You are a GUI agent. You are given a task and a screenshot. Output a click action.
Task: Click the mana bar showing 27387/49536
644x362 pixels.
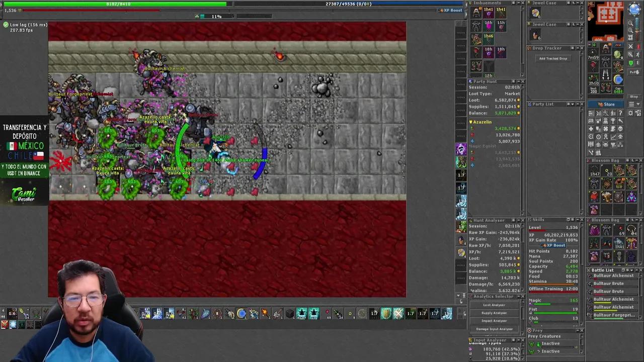(x=348, y=4)
